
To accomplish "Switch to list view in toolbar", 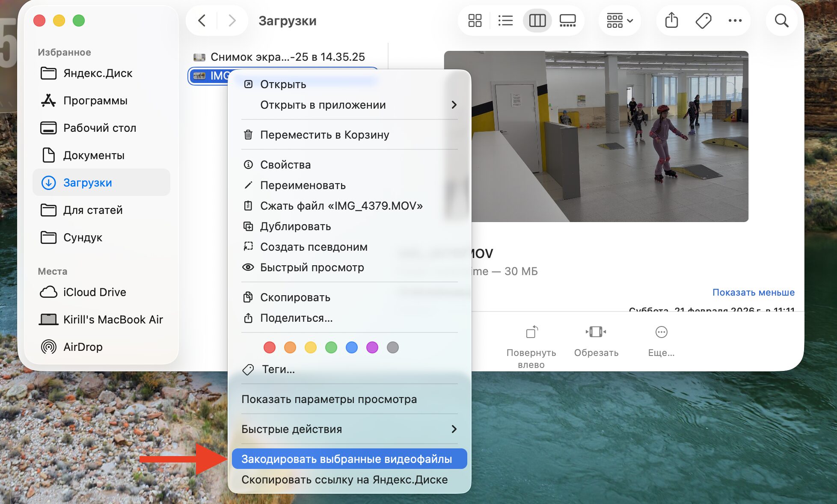I will tap(505, 20).
